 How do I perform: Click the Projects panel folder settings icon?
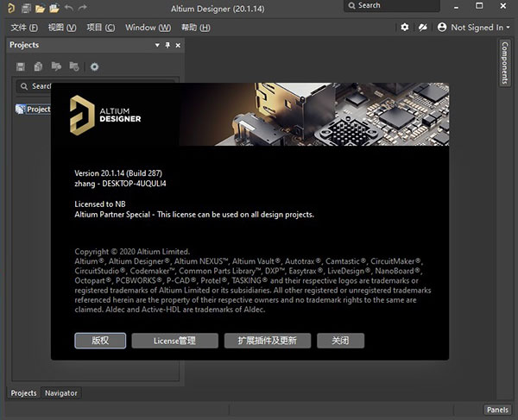[x=74, y=67]
